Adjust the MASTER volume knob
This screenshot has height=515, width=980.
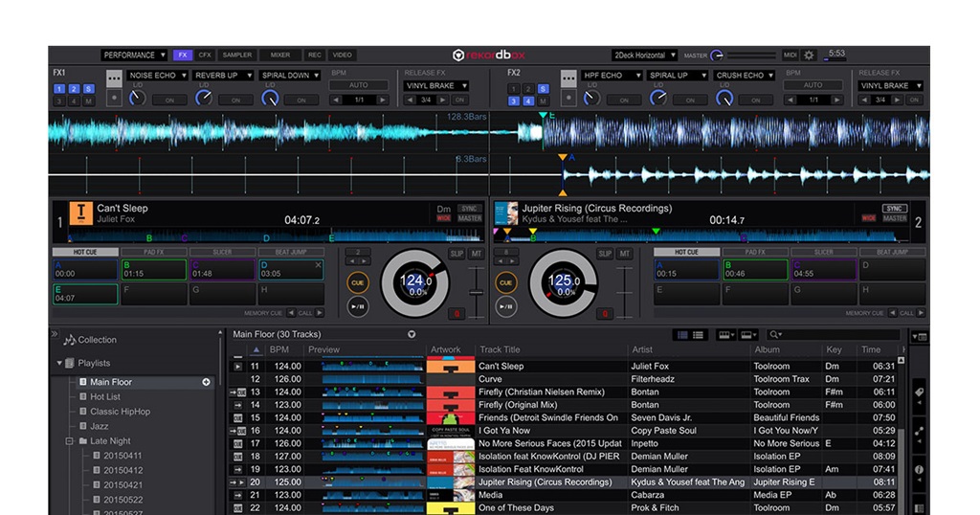tap(717, 56)
